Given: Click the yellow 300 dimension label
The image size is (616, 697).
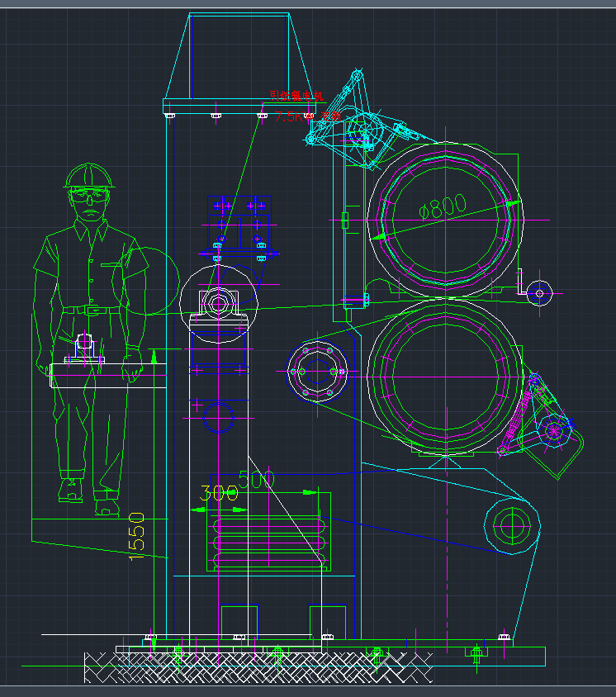Looking at the screenshot, I should (x=219, y=494).
